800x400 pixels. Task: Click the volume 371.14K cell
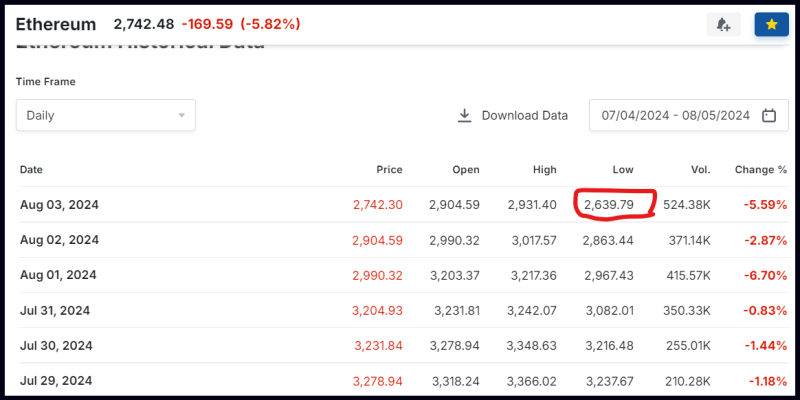[690, 240]
